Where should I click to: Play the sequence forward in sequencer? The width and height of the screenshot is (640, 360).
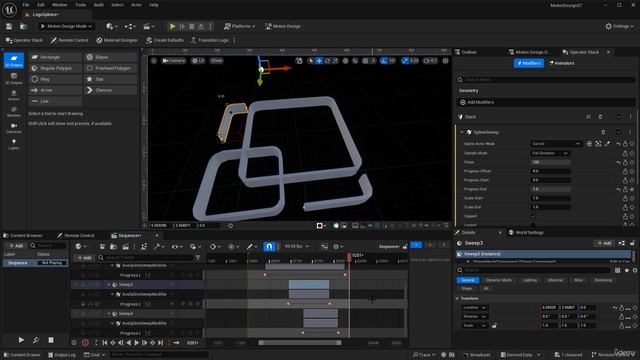[x=137, y=343]
